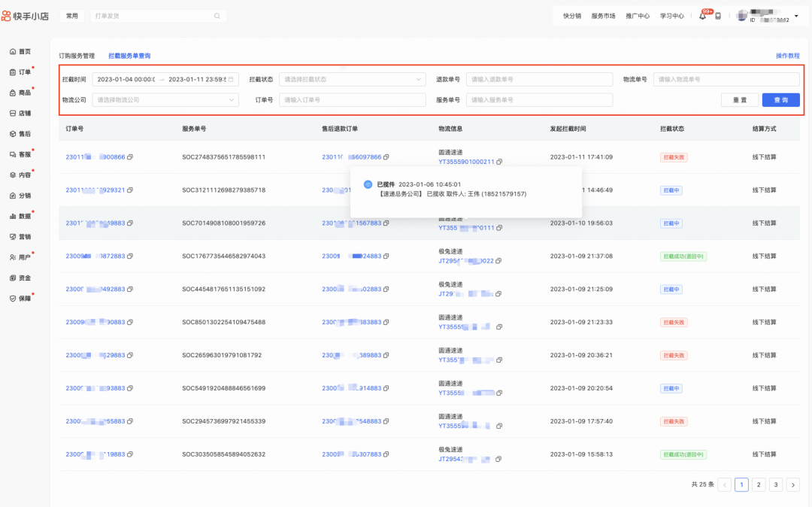Open the 推广中心 menu item
The image size is (812, 507).
point(638,15)
